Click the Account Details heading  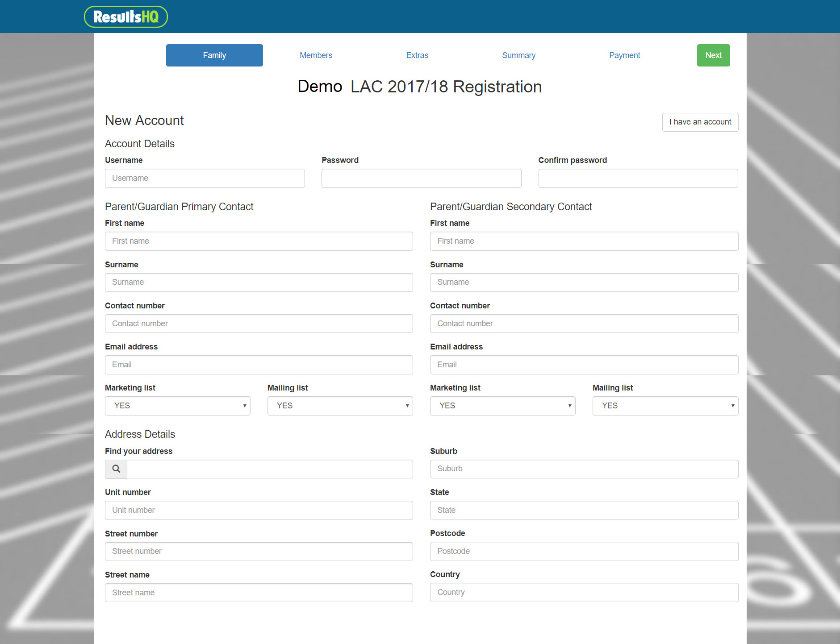click(x=140, y=144)
